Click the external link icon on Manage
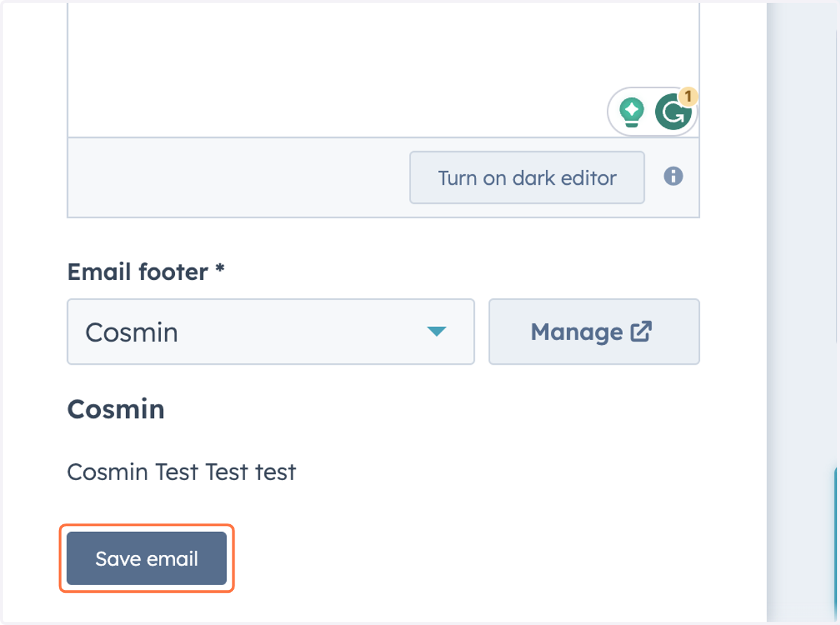The width and height of the screenshot is (840, 625). point(641,331)
